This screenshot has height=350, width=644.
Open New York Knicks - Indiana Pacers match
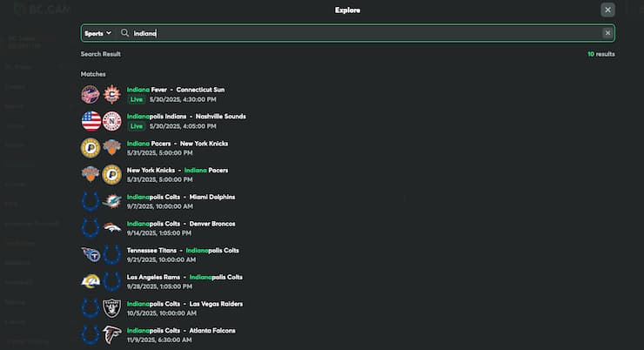click(x=178, y=170)
